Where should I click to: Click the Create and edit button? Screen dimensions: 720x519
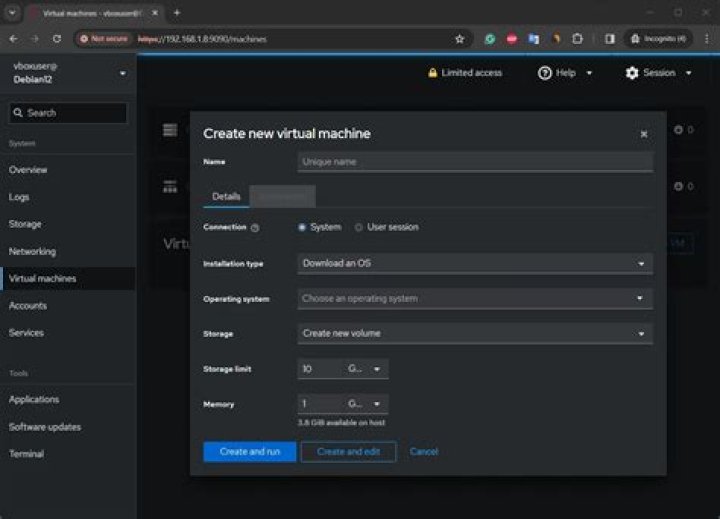tap(348, 452)
